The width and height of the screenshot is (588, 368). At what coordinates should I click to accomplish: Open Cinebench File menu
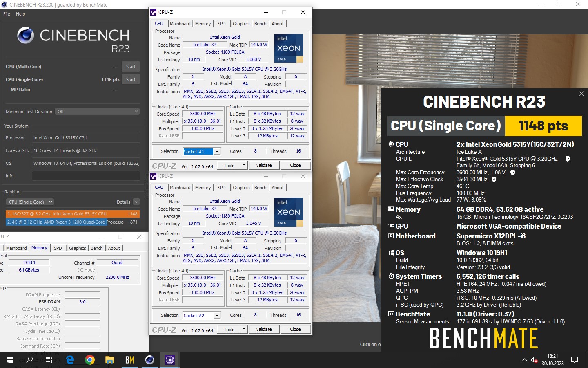coord(7,14)
